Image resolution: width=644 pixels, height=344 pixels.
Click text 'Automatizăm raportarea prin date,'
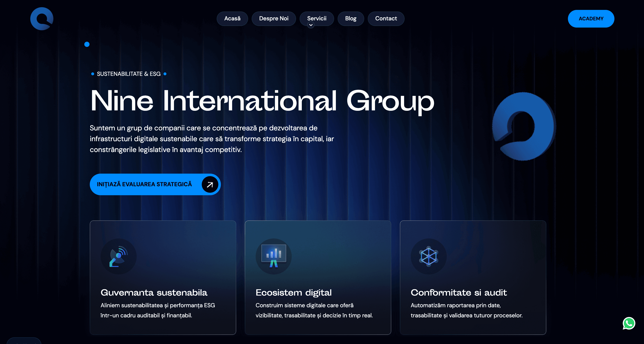456,305
